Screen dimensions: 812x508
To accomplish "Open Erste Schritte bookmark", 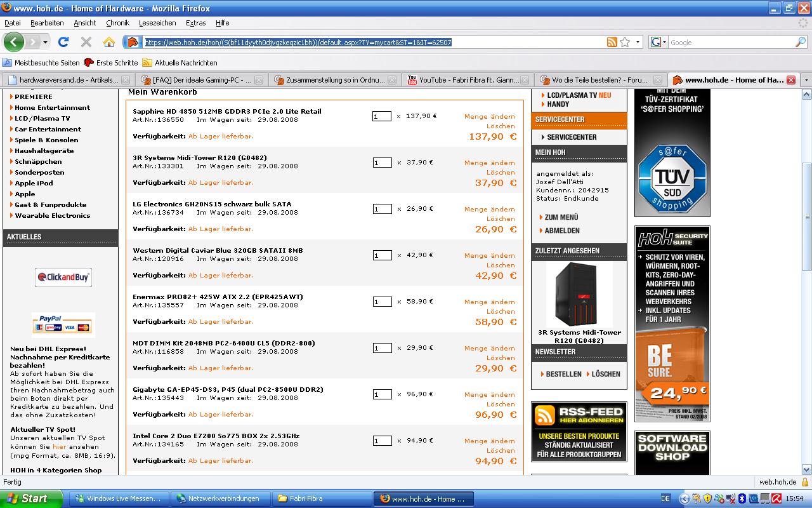I will 111,63.
